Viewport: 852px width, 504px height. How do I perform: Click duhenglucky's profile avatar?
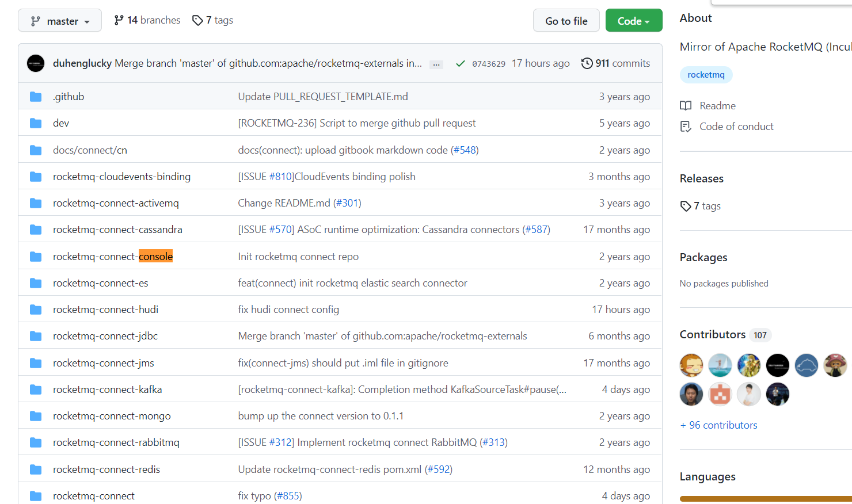36,63
